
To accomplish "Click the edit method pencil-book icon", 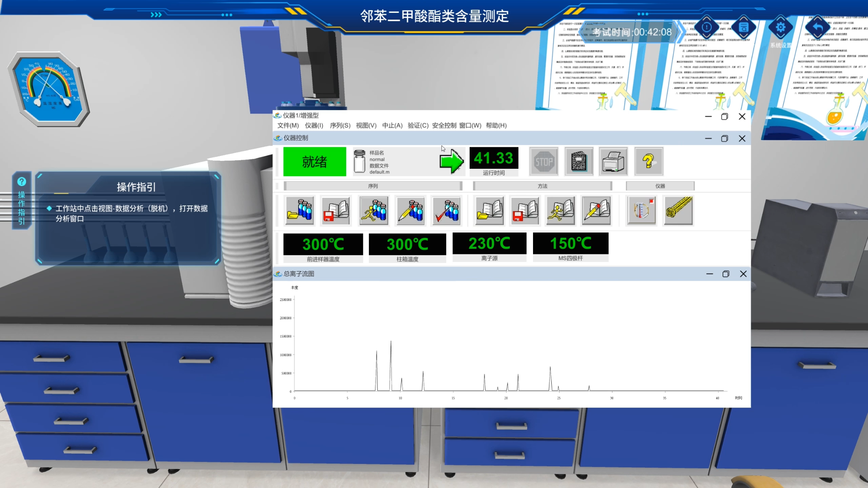I will (x=596, y=211).
